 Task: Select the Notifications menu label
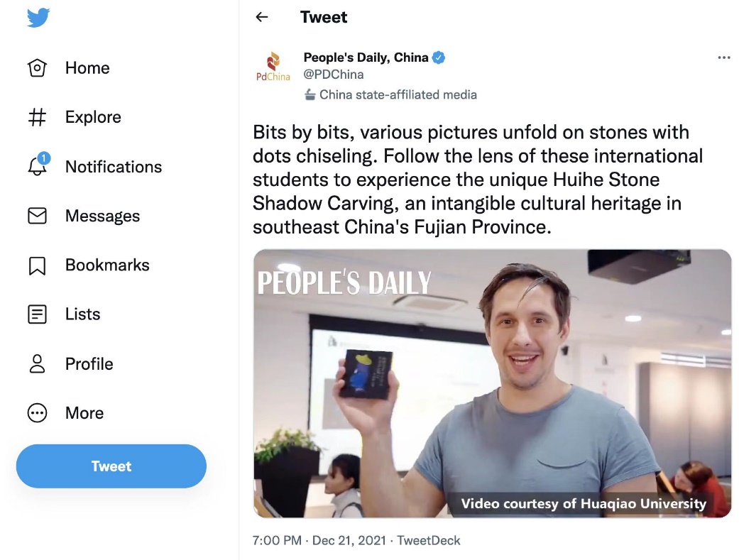click(114, 167)
